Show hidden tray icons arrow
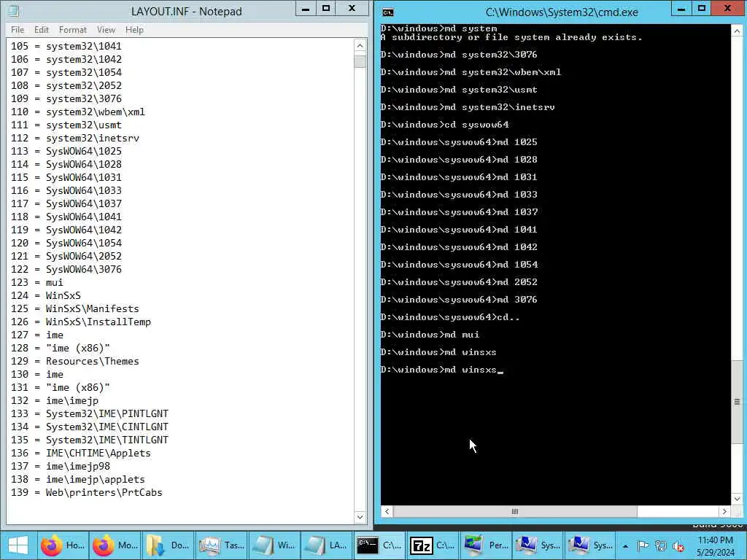This screenshot has width=747, height=560. tap(625, 546)
